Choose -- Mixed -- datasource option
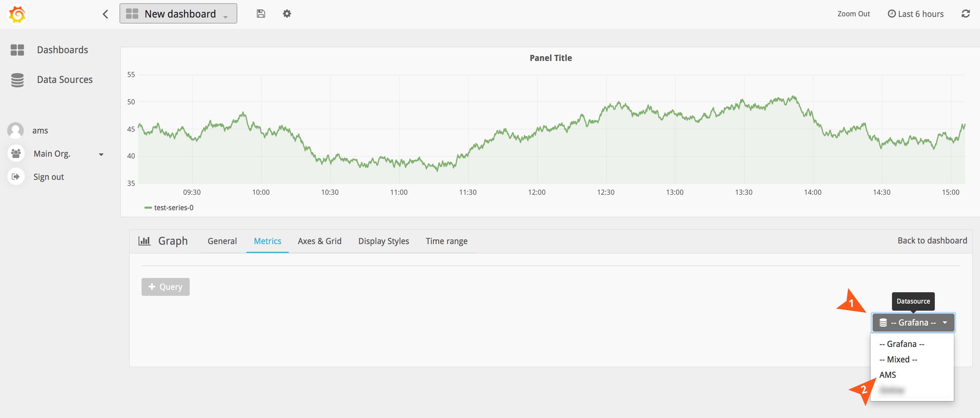The height and width of the screenshot is (418, 980). [x=898, y=359]
